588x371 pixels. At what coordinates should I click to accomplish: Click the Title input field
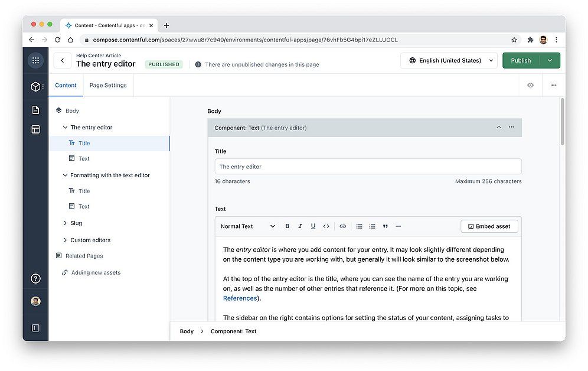368,167
